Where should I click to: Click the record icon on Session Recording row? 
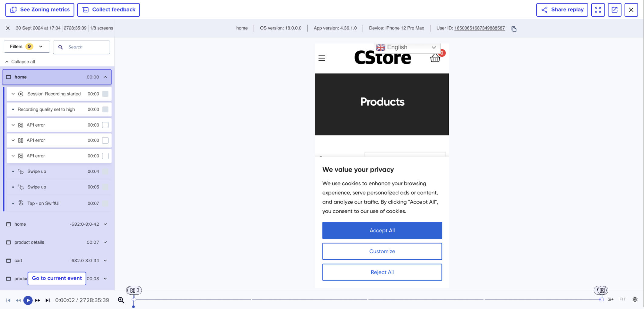21,94
